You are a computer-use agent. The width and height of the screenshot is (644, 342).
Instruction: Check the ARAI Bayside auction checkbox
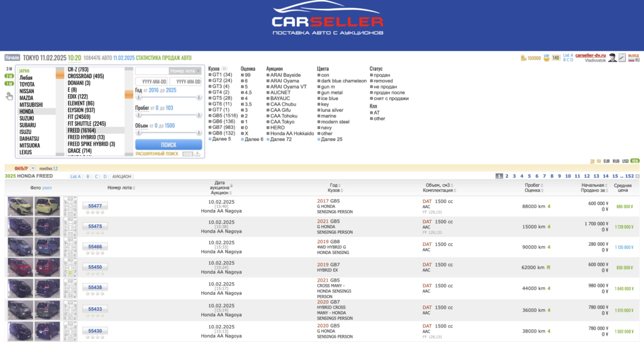268,75
